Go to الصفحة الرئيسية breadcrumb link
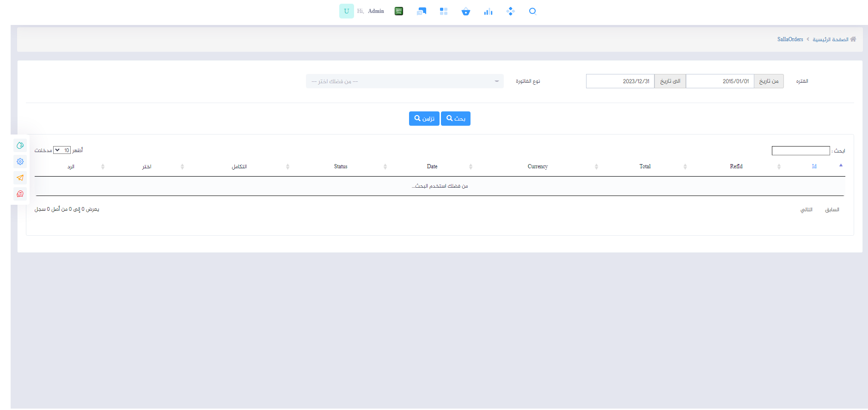The image size is (868, 410). click(830, 40)
